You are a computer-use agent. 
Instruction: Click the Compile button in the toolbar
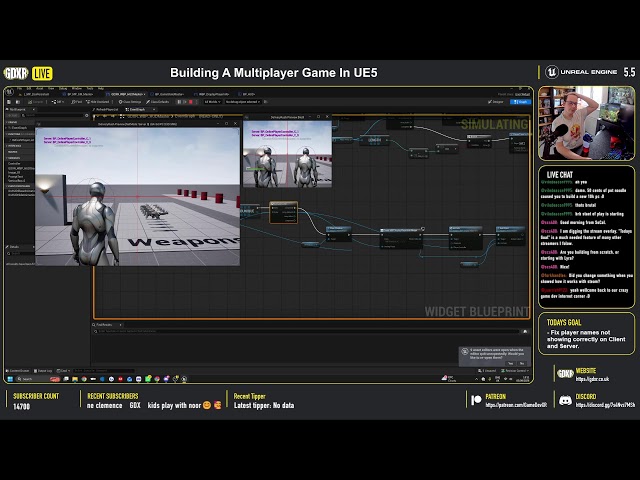(x=38, y=102)
